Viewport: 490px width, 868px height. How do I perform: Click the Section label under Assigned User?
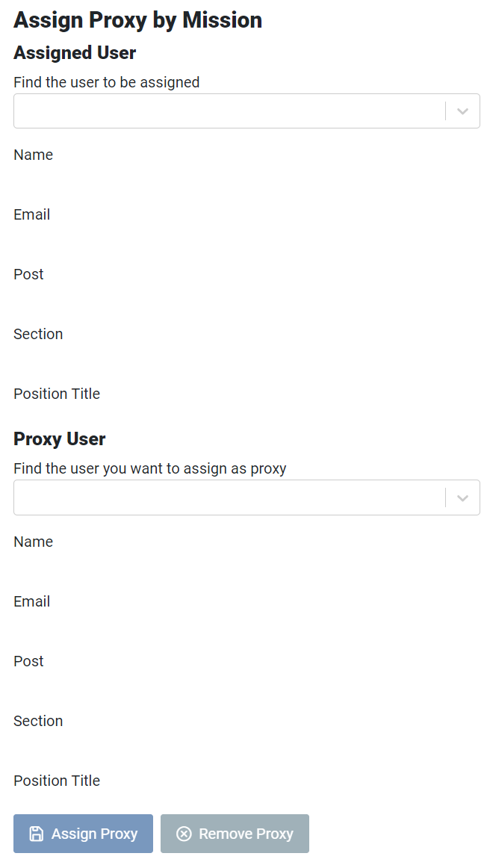tap(38, 335)
